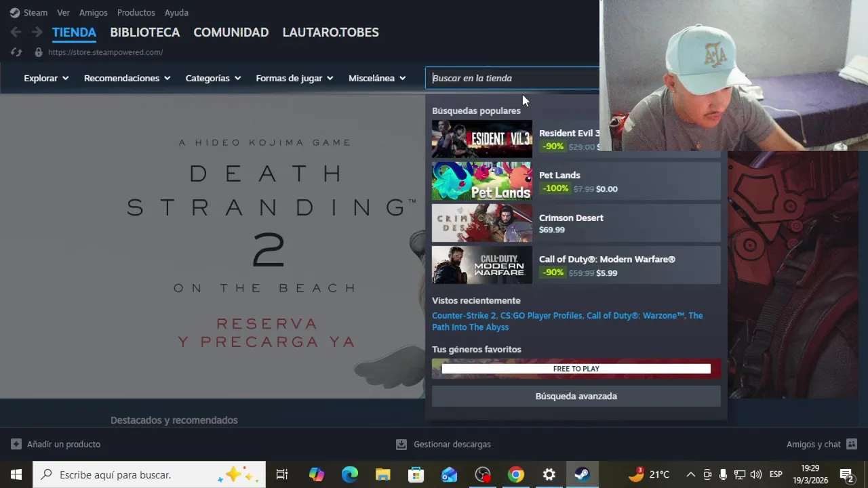Image resolution: width=868 pixels, height=488 pixels.
Task: Open Microsoft Edge from the taskbar
Action: [x=350, y=474]
